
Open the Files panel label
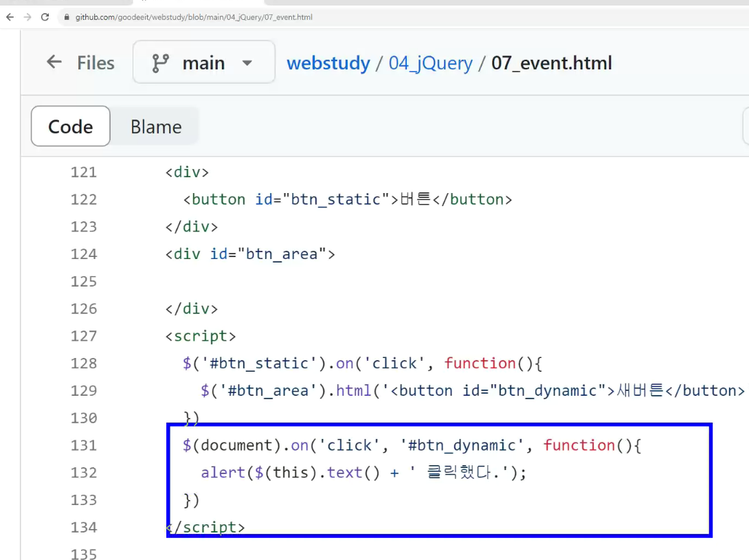coord(96,63)
